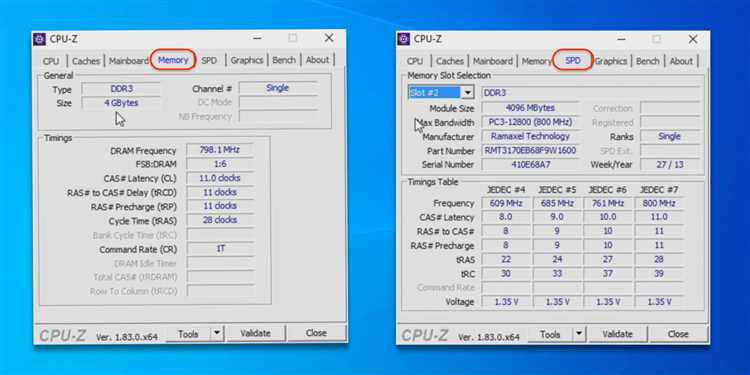Click the Close button in left window
Image resolution: width=750 pixels, height=375 pixels.
316,334
